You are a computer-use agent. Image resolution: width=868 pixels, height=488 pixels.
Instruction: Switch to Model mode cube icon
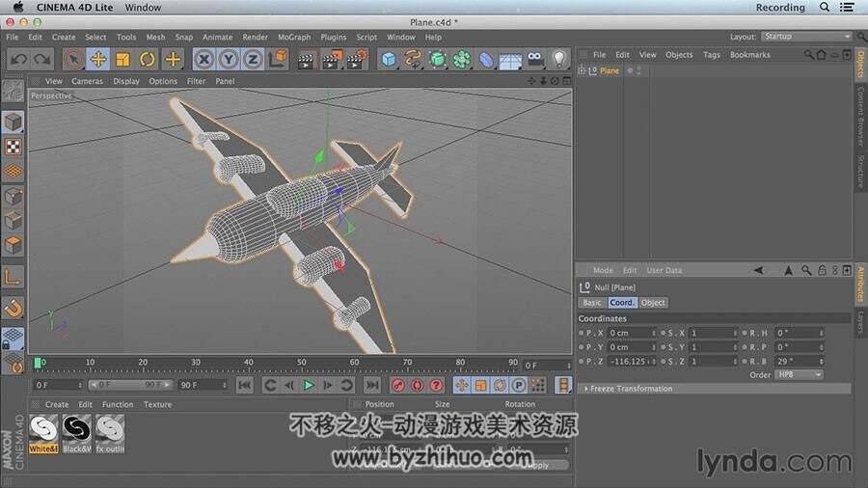coord(14,122)
